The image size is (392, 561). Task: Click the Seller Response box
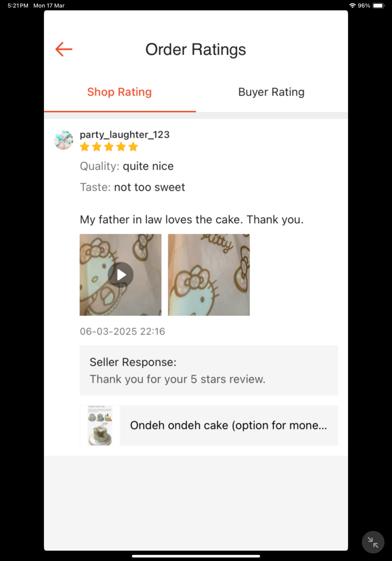click(x=209, y=370)
